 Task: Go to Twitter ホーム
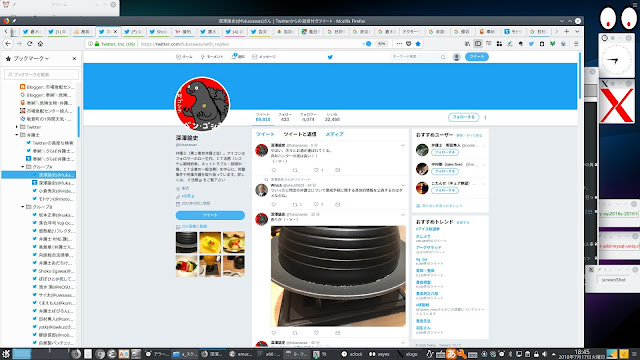tap(184, 57)
